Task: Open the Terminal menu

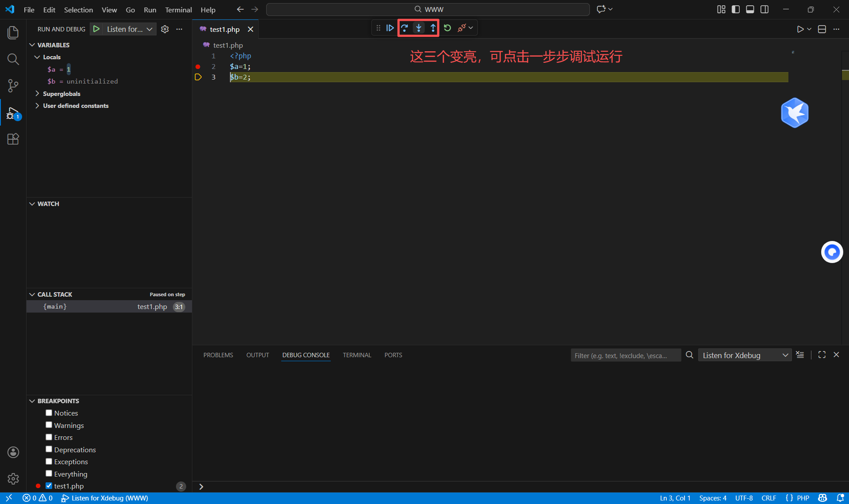Action: [178, 10]
